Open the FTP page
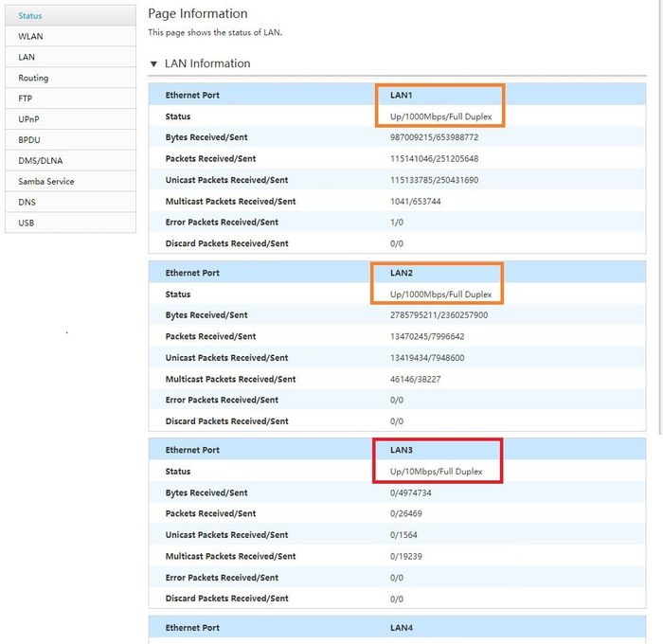The height and width of the screenshot is (644, 663). [71, 98]
